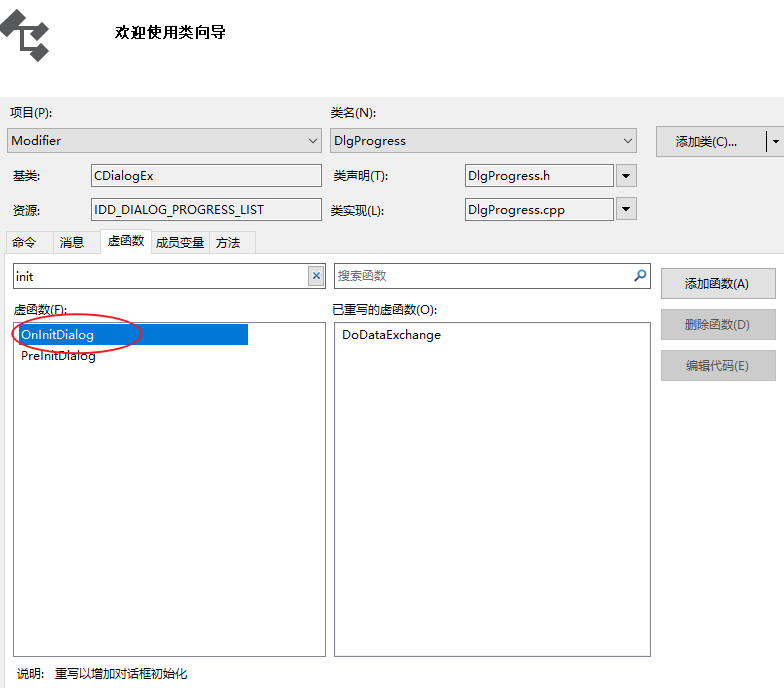Click the init filter input field
Screen dimensions: 784x688
pos(160,276)
